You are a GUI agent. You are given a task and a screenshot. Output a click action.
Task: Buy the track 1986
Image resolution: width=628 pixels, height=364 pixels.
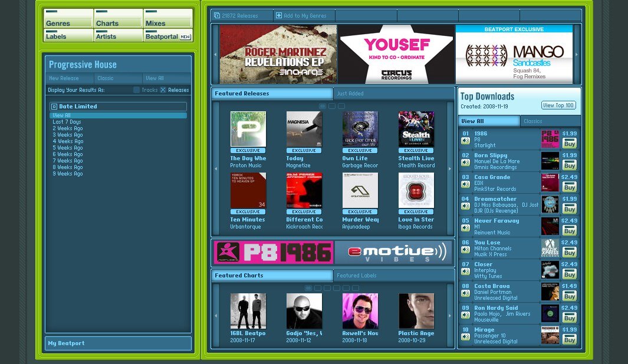pos(569,144)
